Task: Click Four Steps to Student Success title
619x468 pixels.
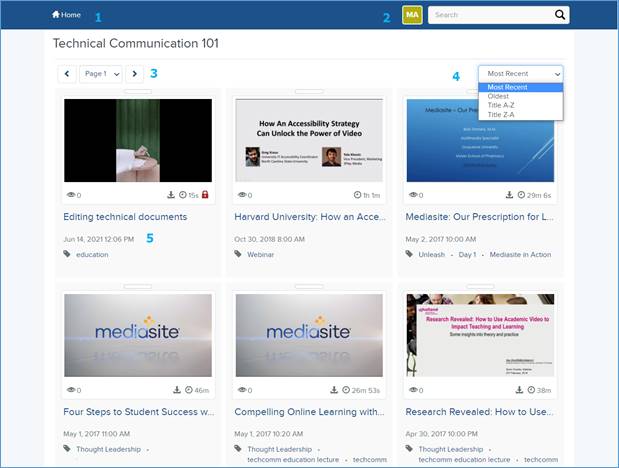Action: pyautogui.click(x=139, y=412)
